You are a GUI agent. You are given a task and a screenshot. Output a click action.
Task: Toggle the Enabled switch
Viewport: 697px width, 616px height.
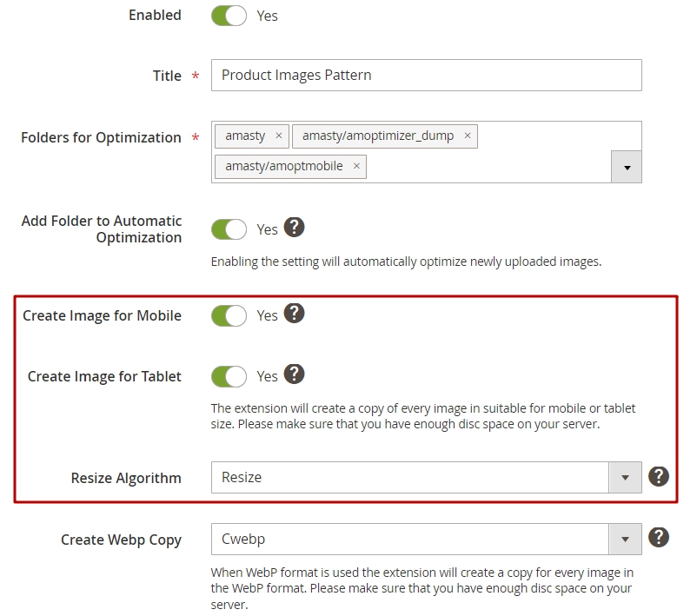(x=229, y=16)
